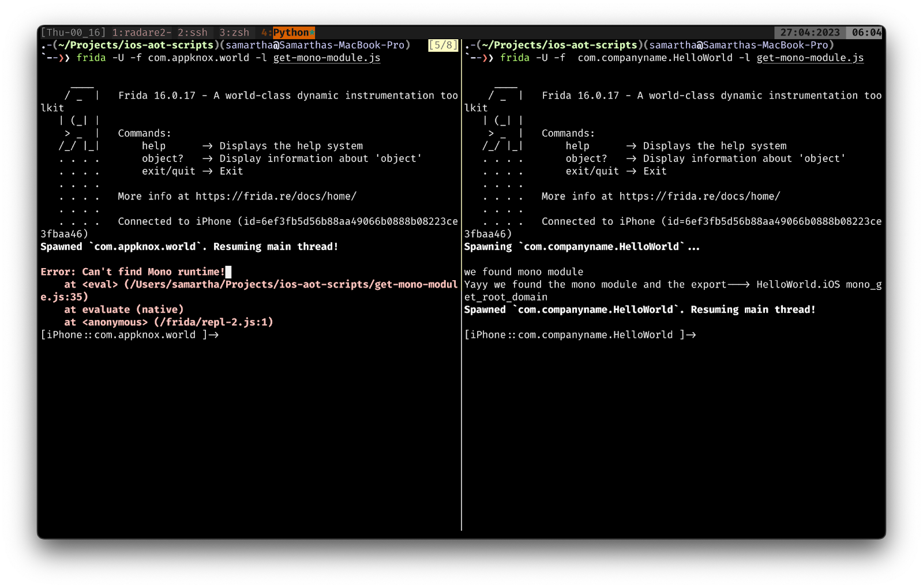Image resolution: width=923 pixels, height=588 pixels.
Task: Click the tmux session name Thu-00_16
Action: (73, 33)
